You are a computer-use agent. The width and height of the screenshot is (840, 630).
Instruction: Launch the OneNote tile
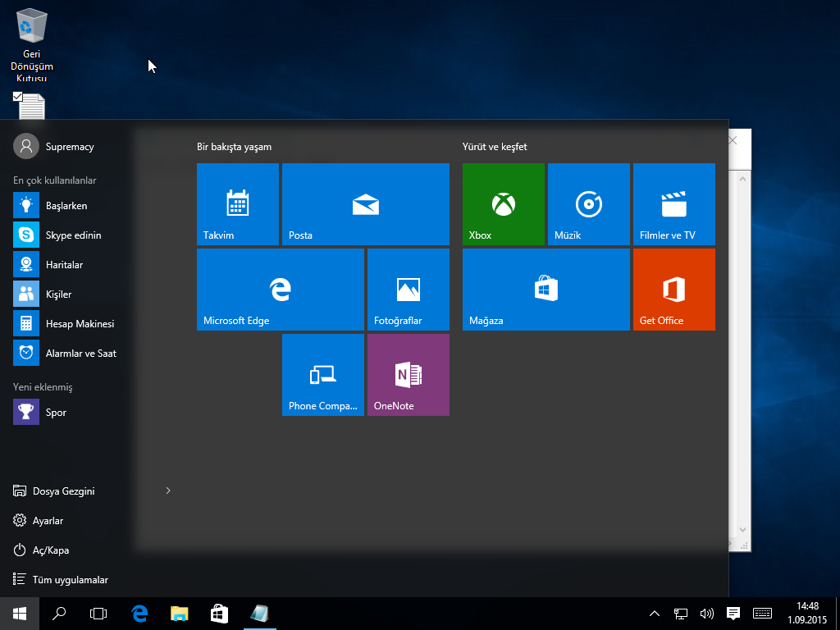click(408, 375)
